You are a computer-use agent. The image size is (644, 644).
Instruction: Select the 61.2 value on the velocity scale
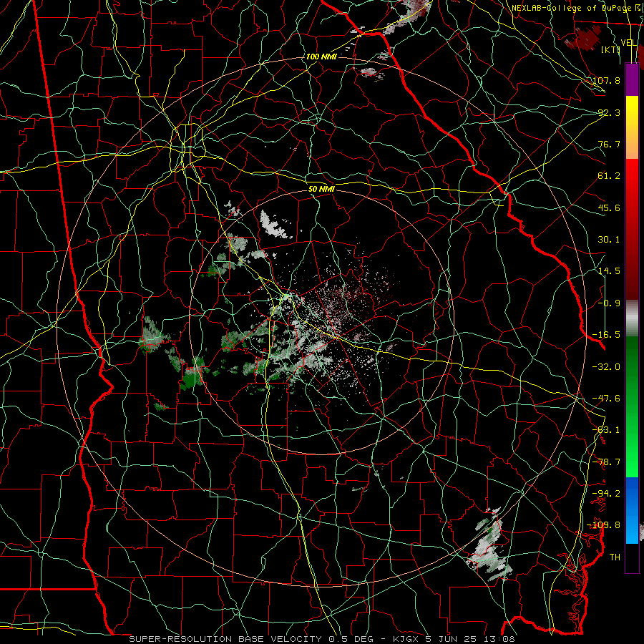coord(609,176)
